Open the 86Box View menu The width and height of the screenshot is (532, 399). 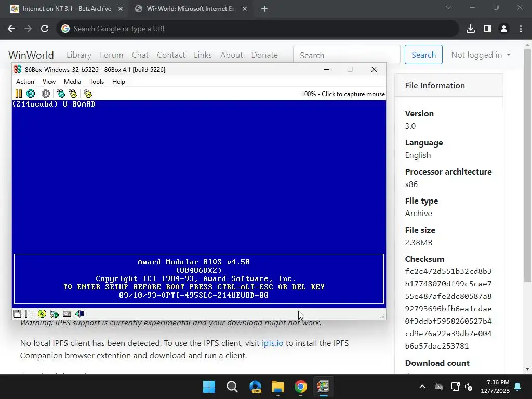pos(49,82)
